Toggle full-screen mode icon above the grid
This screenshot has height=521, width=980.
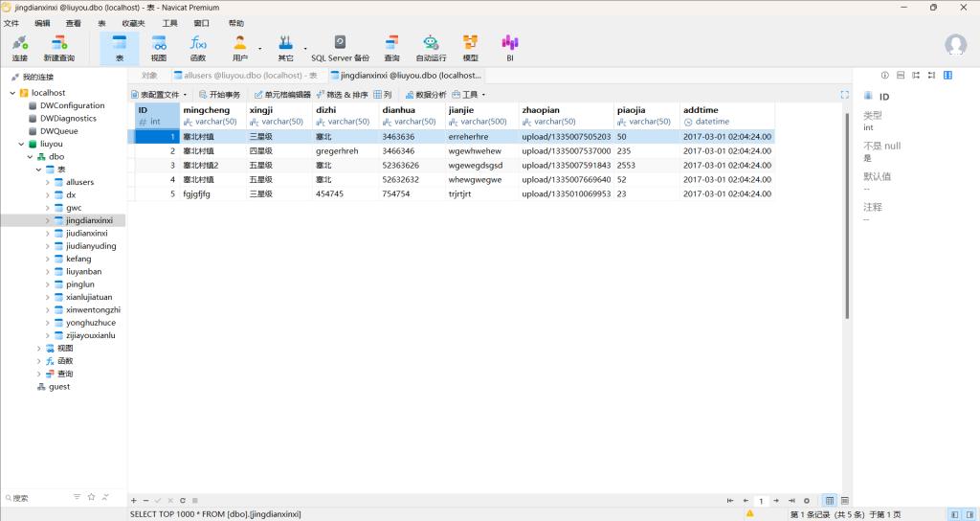pyautogui.click(x=844, y=95)
